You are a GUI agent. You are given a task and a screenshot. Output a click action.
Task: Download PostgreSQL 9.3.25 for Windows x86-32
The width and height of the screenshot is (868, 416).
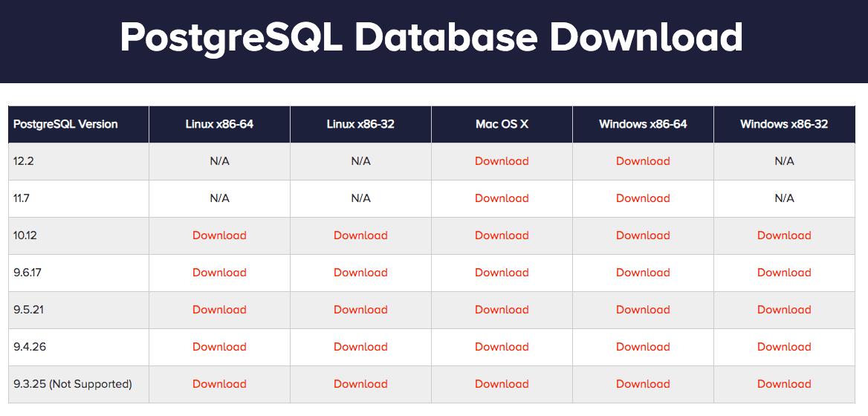(784, 384)
